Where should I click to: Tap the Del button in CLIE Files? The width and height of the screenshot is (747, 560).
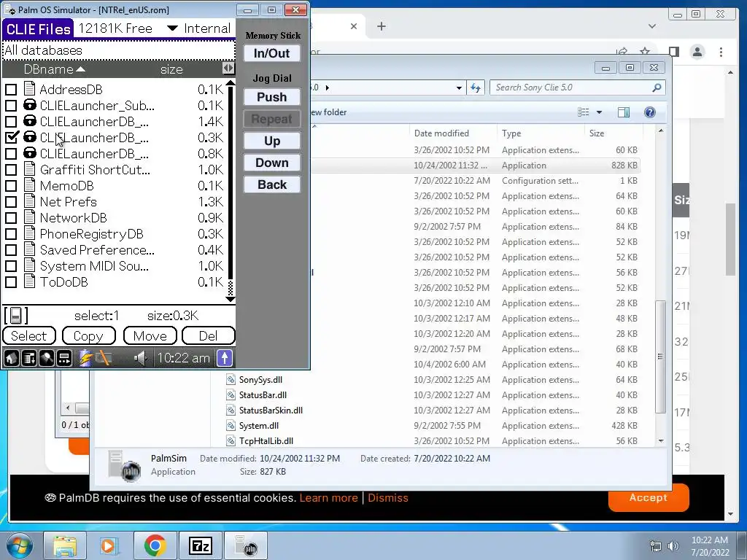click(x=209, y=335)
